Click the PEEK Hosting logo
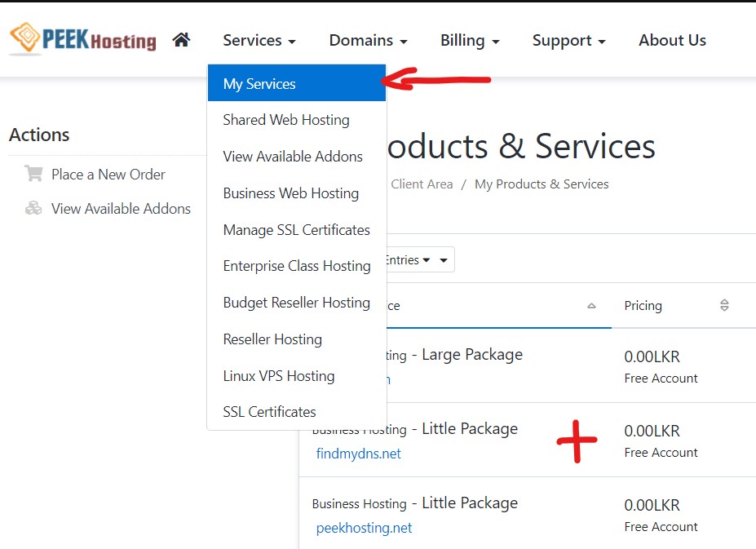The image size is (756, 549). [x=82, y=38]
